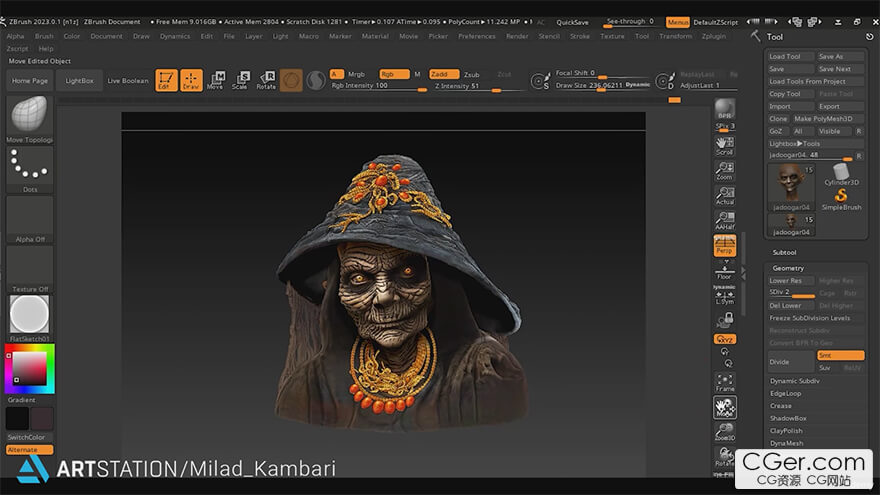Expand the Subtool section

point(784,253)
